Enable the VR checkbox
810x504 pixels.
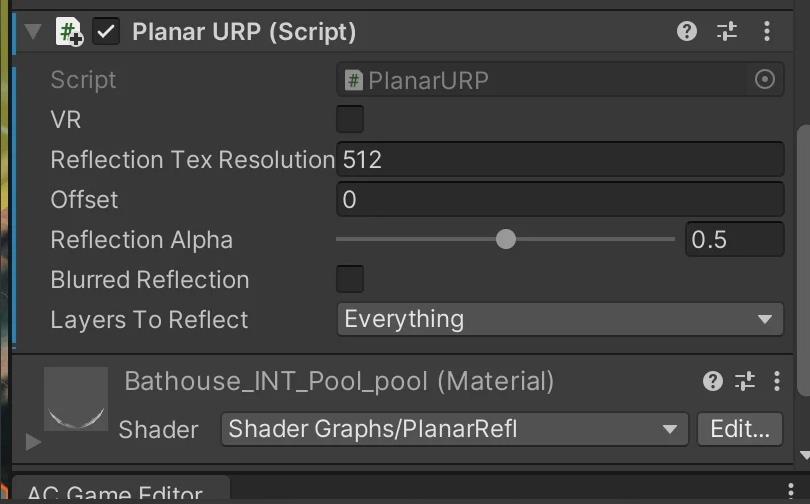[x=350, y=120]
